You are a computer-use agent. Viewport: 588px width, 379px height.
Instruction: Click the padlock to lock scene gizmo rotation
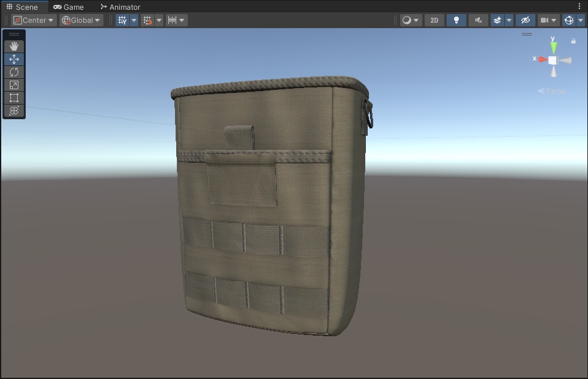[x=573, y=40]
